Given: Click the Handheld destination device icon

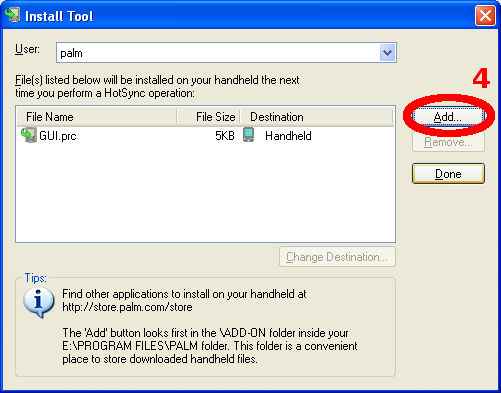Looking at the screenshot, I should (x=248, y=135).
